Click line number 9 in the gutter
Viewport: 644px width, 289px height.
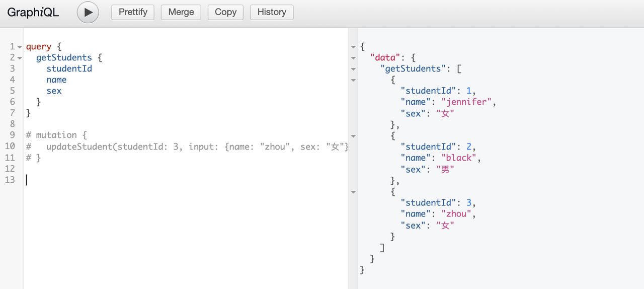(x=12, y=135)
